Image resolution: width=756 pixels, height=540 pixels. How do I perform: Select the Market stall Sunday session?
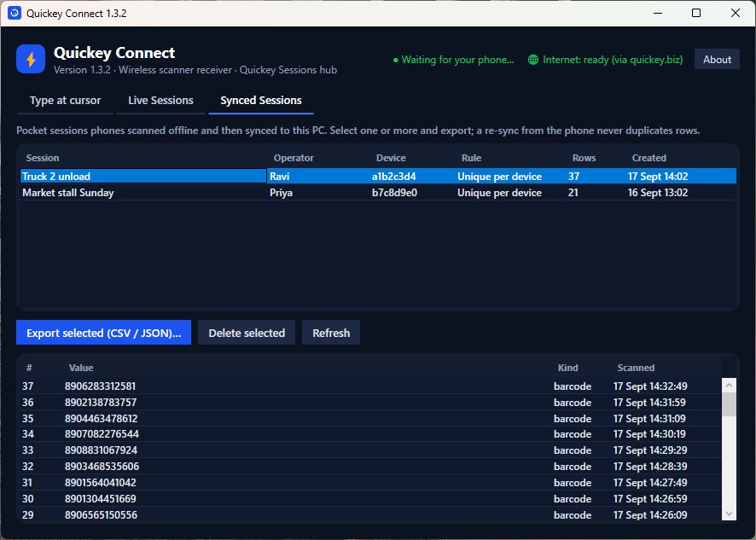378,193
